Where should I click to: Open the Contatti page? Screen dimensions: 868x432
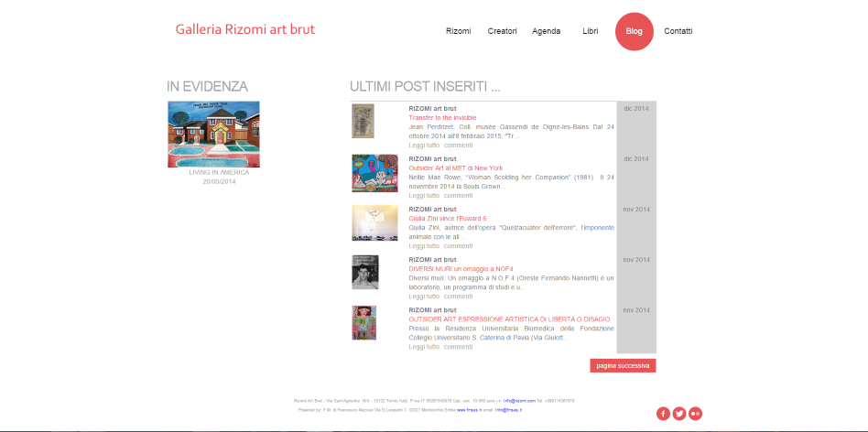tap(678, 31)
